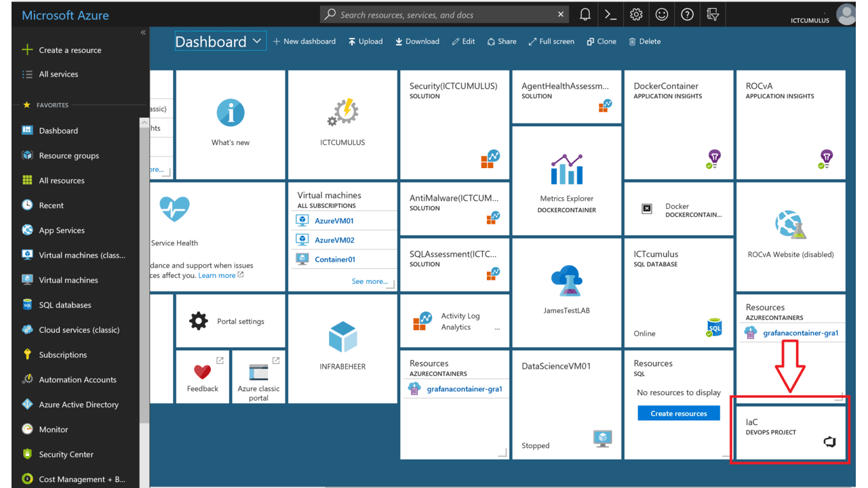Open DataScienceVM01 stopped VM tile
Screen dimensions: 868x488
566,405
